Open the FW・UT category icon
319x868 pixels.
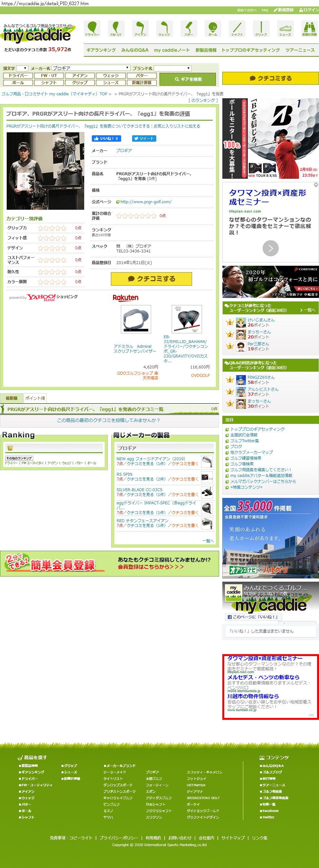point(116,28)
